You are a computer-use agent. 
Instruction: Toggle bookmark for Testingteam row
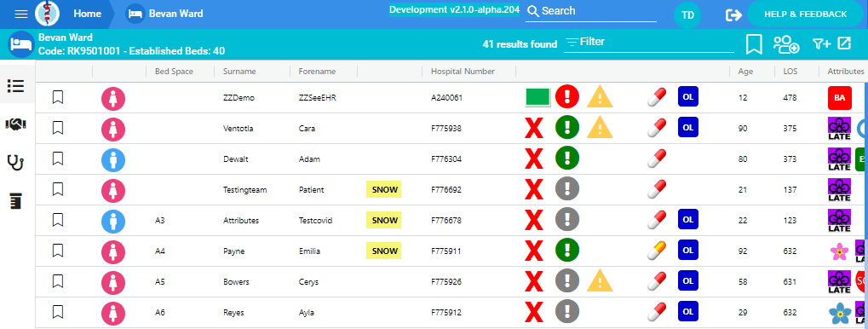point(58,189)
